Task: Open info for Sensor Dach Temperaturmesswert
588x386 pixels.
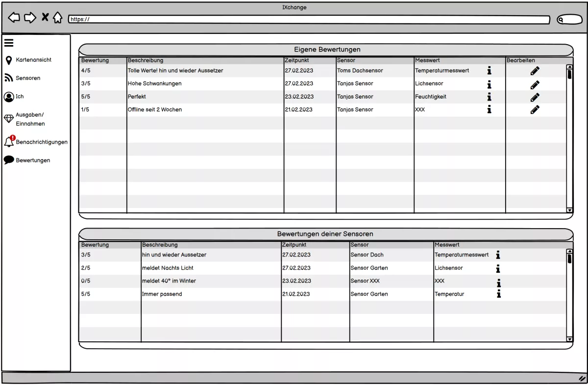Action: [498, 255]
